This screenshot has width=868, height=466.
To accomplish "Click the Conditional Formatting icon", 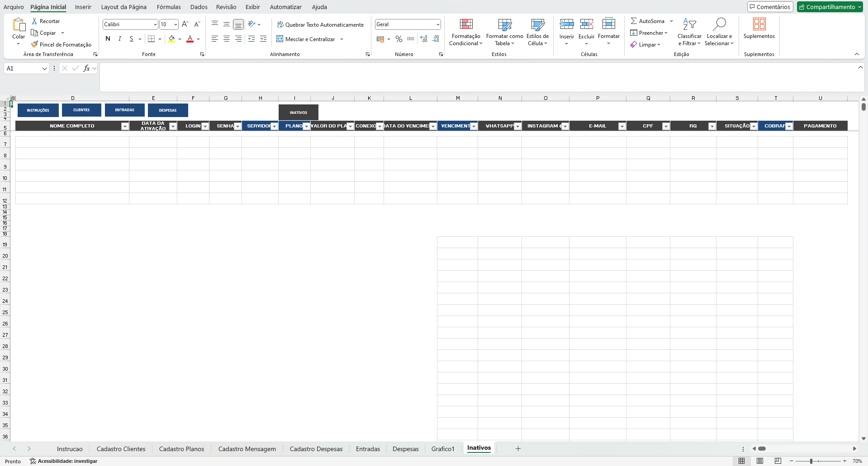I will (x=466, y=24).
